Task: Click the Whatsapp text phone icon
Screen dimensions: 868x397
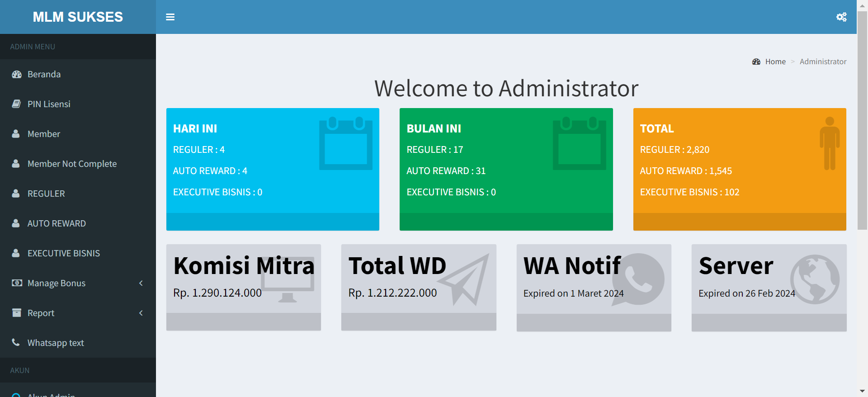Action: pyautogui.click(x=16, y=342)
